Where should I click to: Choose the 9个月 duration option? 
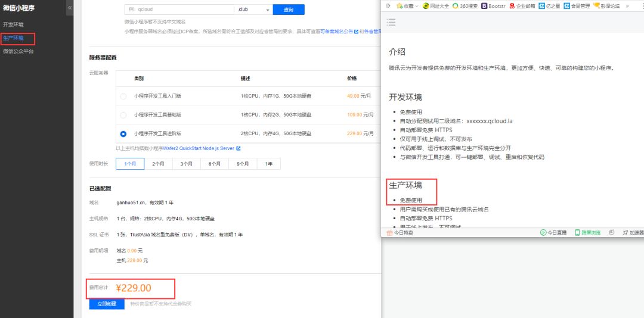[x=243, y=164]
